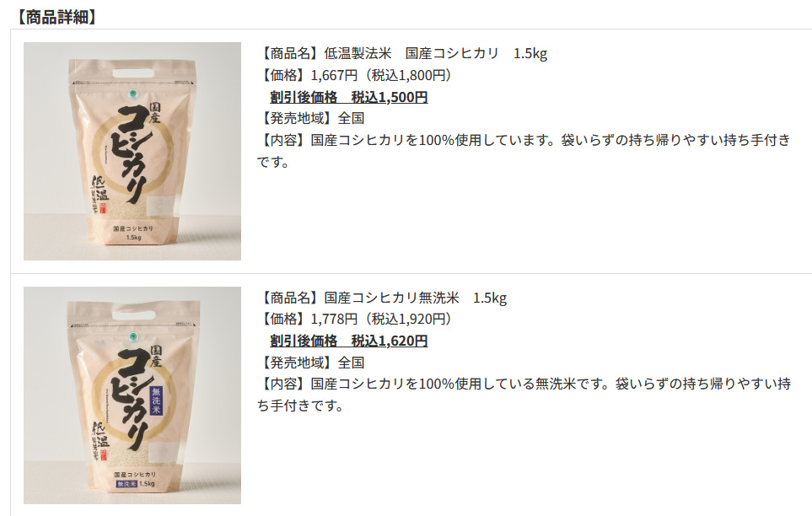
Task: Click the 無洗米 1.5kg label at second bag bottom
Action: [135, 483]
